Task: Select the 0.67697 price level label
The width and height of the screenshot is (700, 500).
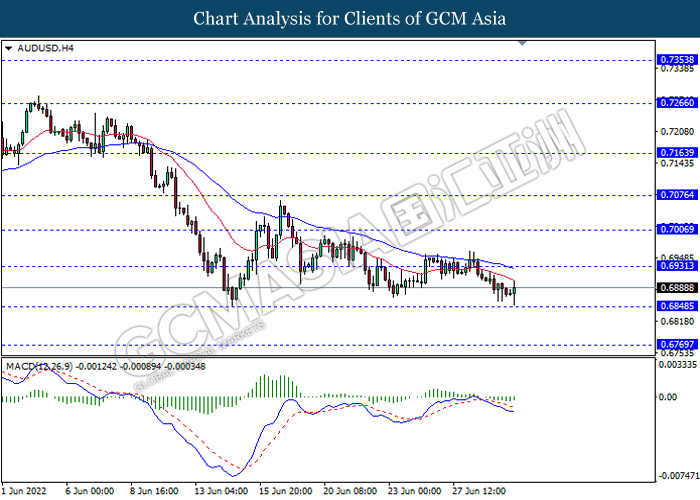Action: tap(677, 344)
